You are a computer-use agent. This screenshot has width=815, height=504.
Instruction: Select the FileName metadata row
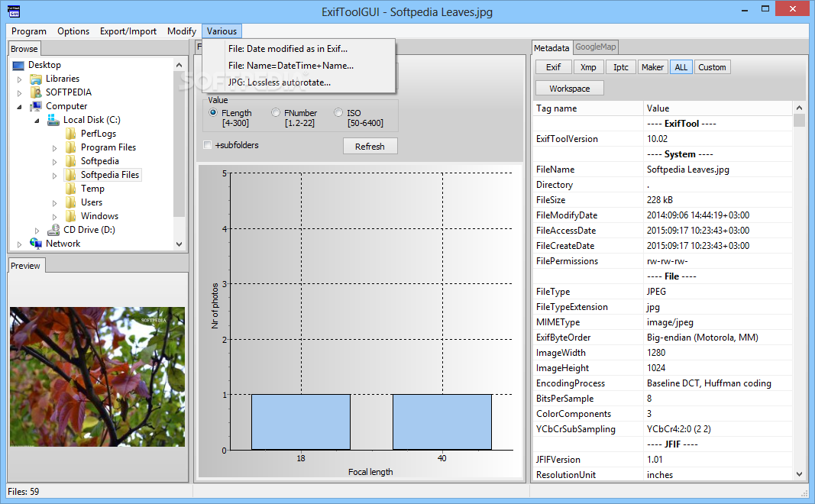click(x=662, y=170)
